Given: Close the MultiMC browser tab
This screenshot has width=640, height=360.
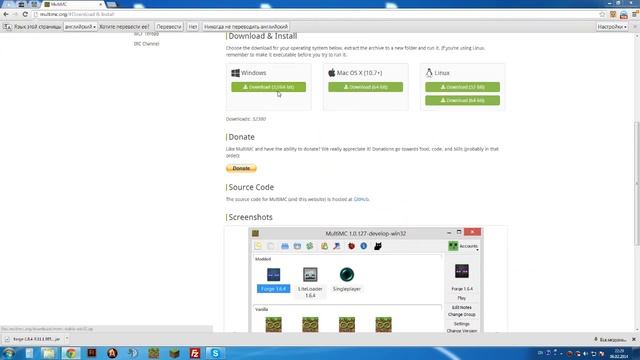Looking at the screenshot, I should (100, 4).
